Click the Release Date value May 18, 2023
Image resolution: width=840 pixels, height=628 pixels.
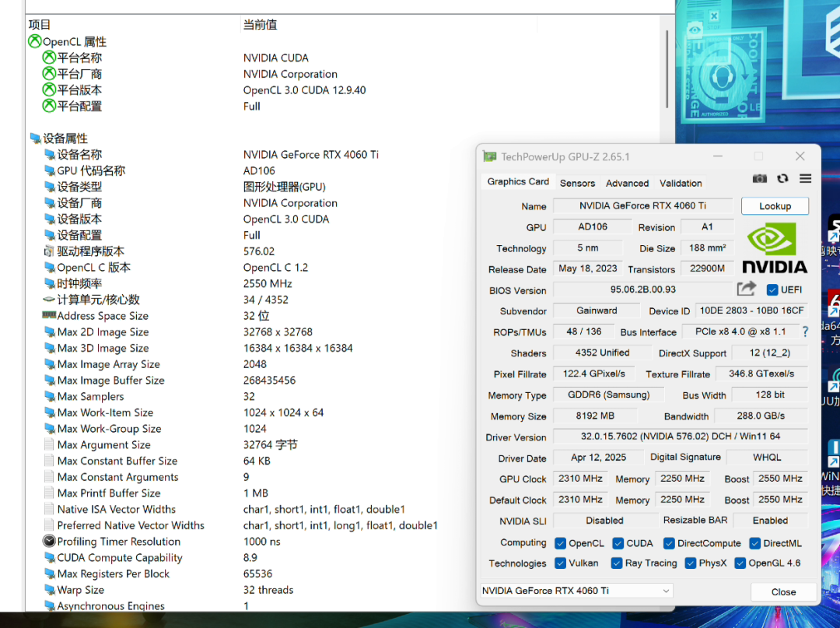588,268
